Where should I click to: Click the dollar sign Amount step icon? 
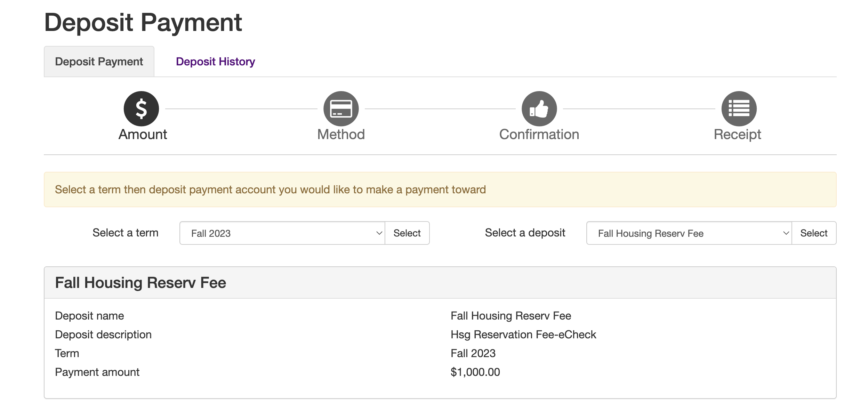[x=141, y=108]
